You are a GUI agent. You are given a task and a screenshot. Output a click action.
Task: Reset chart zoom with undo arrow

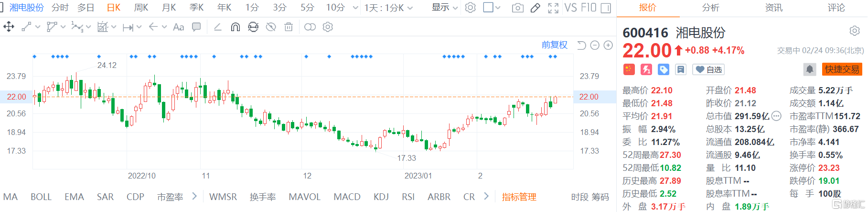581,45
